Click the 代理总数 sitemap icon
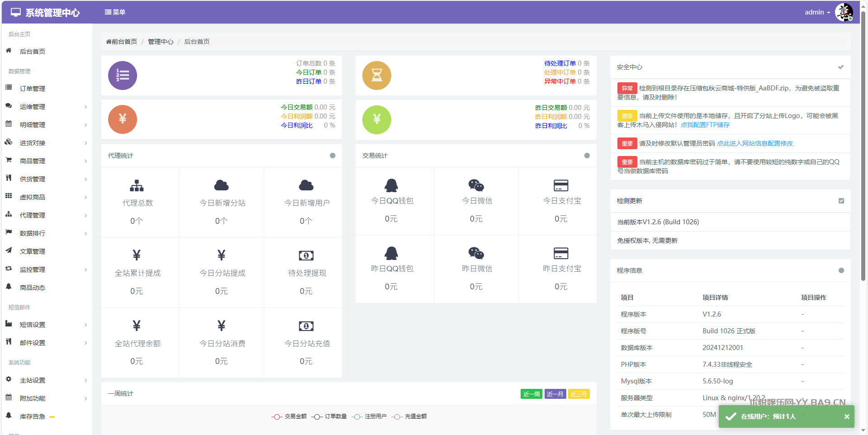 click(x=137, y=186)
